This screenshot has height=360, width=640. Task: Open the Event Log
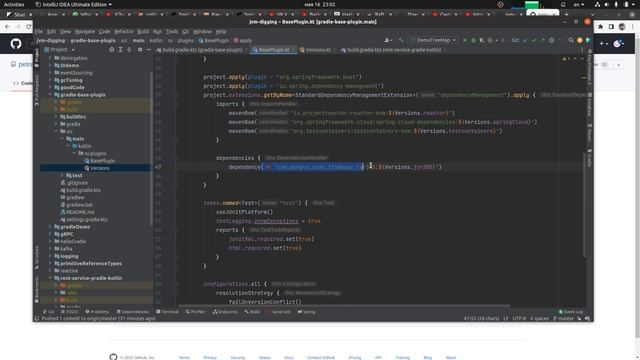tap(571, 312)
